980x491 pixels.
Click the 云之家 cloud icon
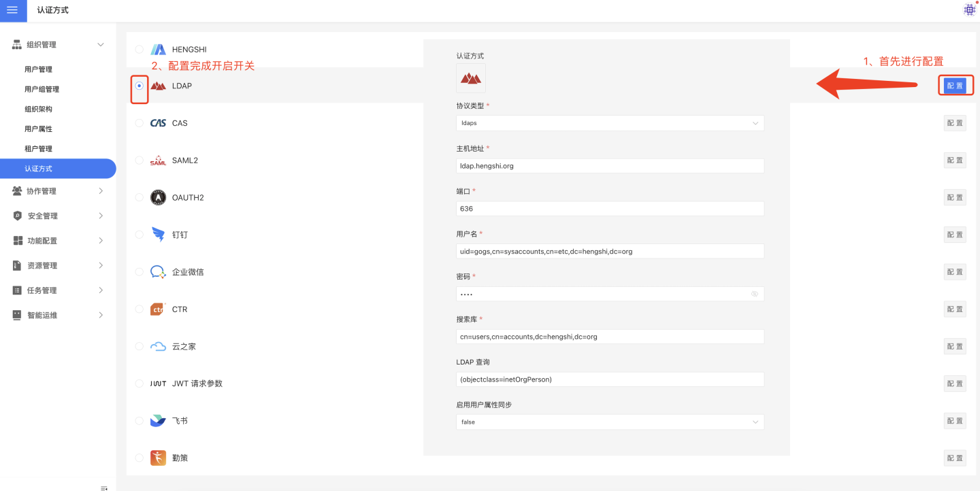point(158,346)
